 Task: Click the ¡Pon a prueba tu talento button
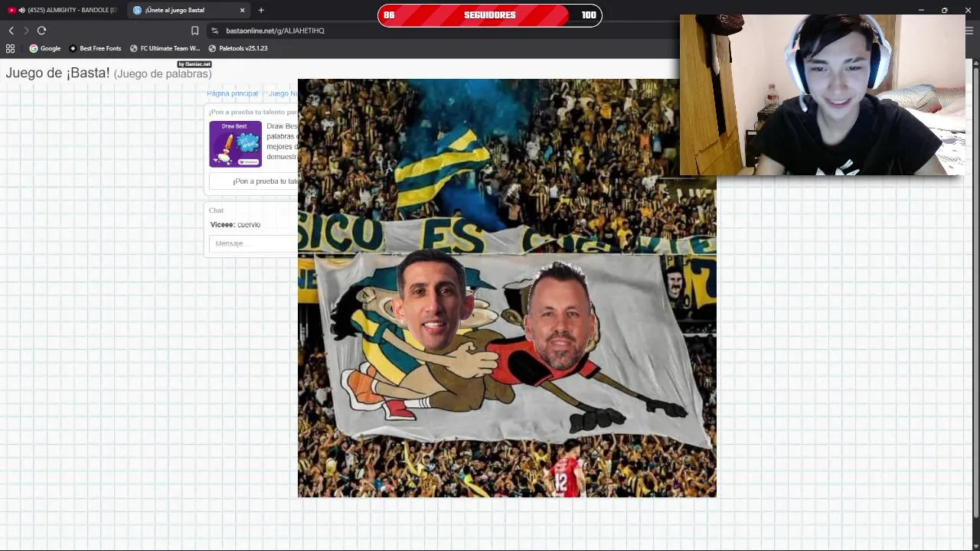point(253,181)
